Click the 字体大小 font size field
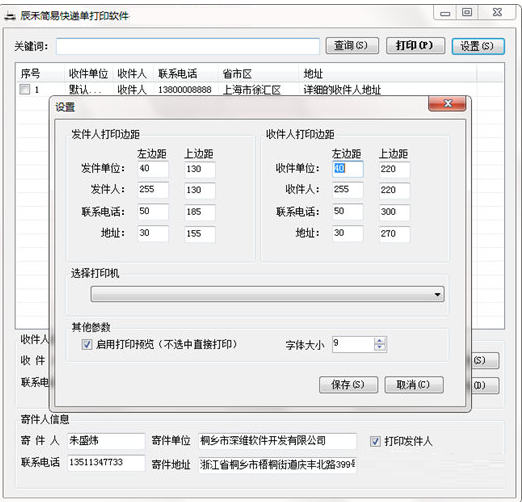 pyautogui.click(x=353, y=344)
